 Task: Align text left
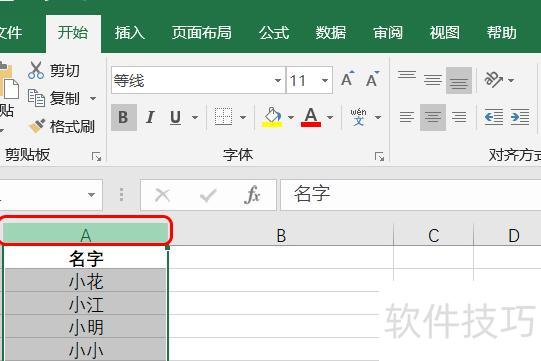click(x=407, y=117)
